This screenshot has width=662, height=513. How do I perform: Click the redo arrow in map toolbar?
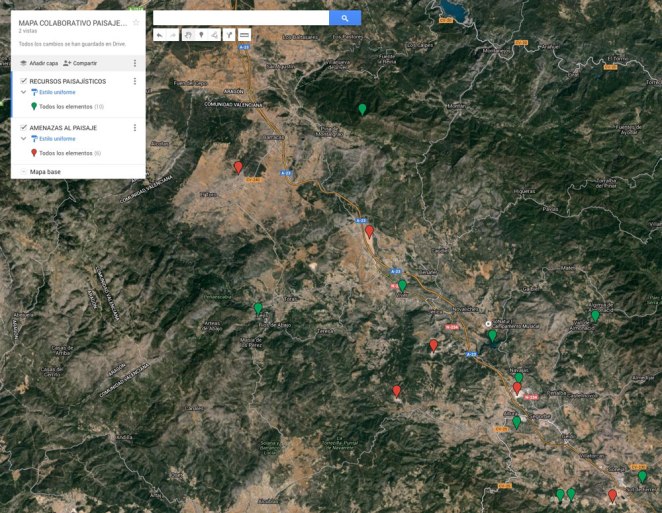pos(174,35)
